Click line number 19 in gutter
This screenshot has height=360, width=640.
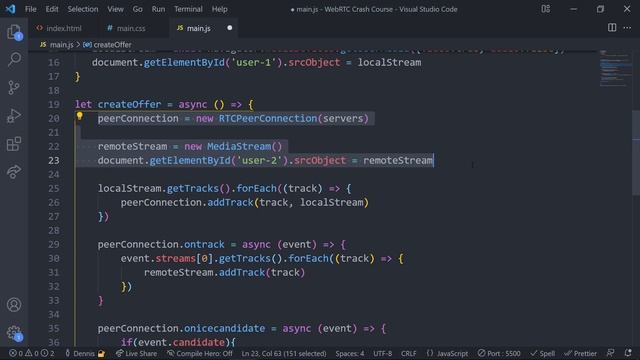[53, 104]
